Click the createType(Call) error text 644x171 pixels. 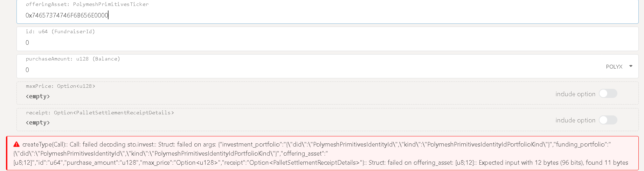pos(44,144)
